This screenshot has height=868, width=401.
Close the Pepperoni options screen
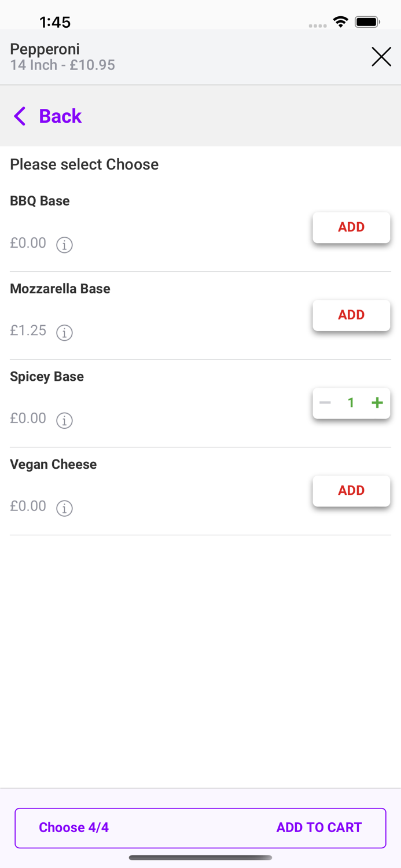(x=381, y=57)
